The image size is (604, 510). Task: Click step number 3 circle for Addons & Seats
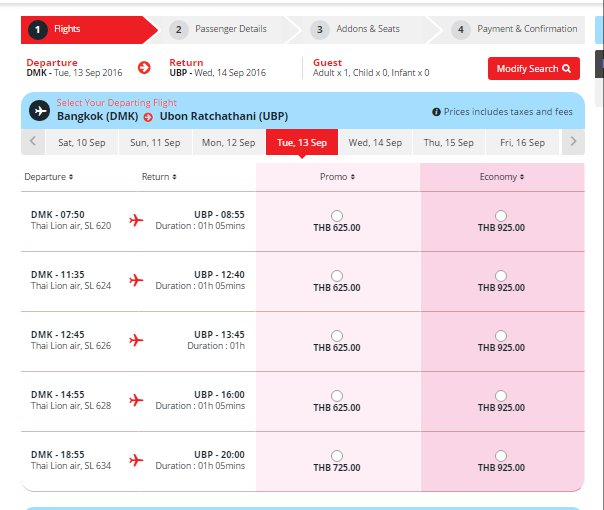point(320,30)
